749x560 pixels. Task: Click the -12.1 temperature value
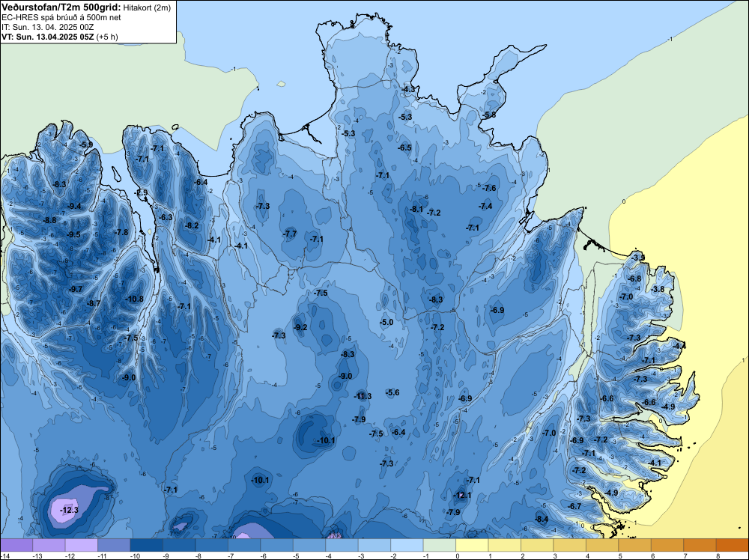pos(462,496)
